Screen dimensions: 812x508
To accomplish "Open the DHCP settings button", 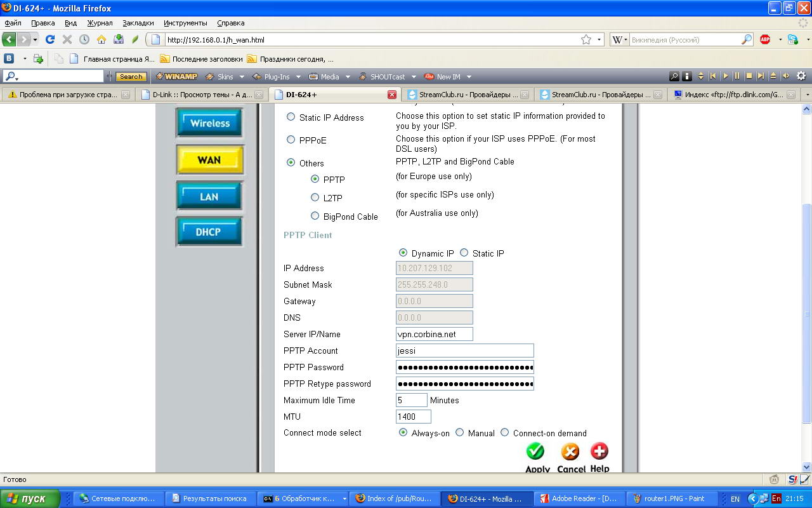I will point(209,232).
